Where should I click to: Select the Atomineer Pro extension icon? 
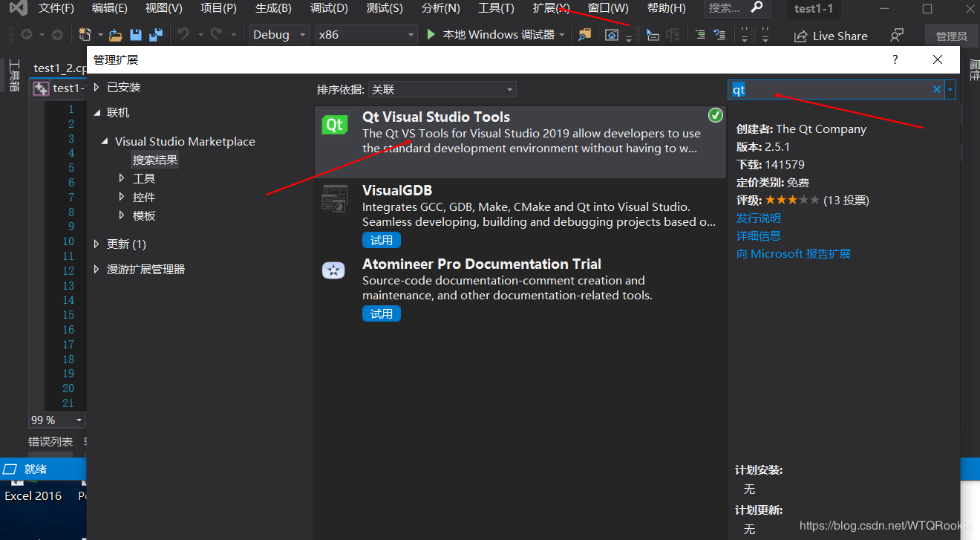333,270
